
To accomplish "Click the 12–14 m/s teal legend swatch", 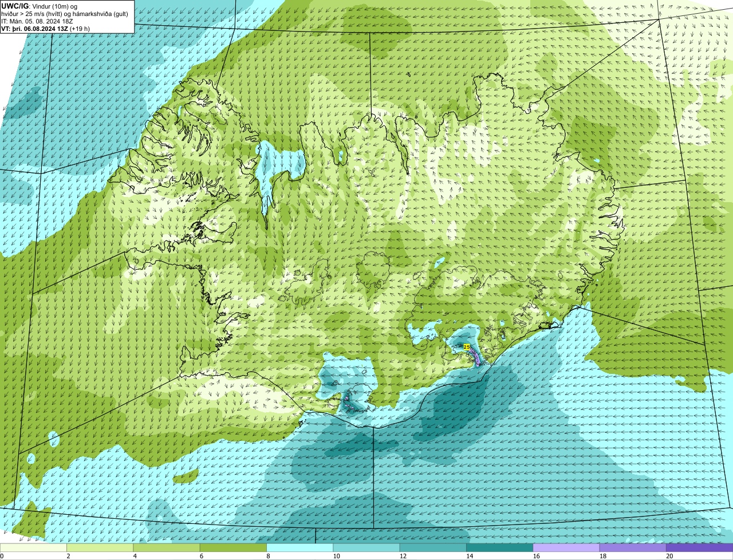I will tap(433, 547).
